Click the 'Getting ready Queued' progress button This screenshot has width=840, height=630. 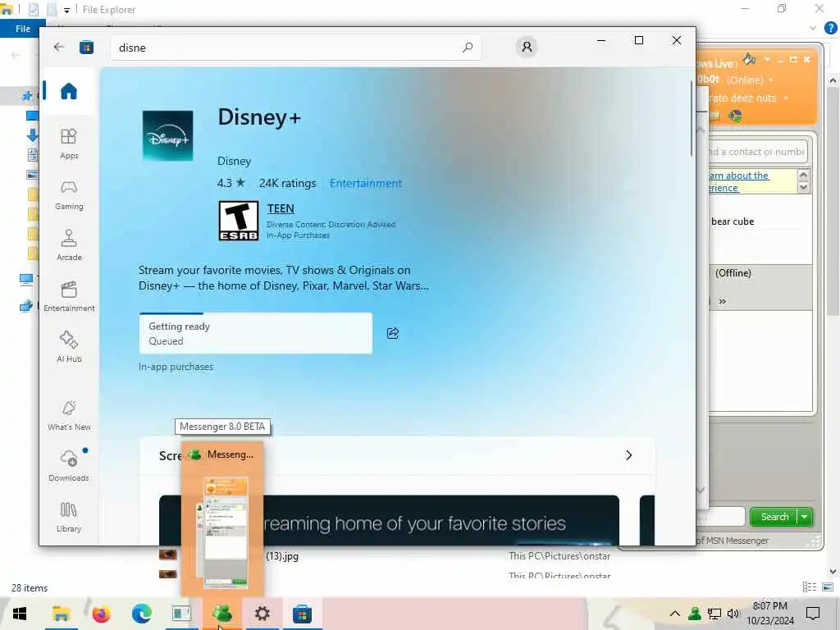pyautogui.click(x=256, y=333)
